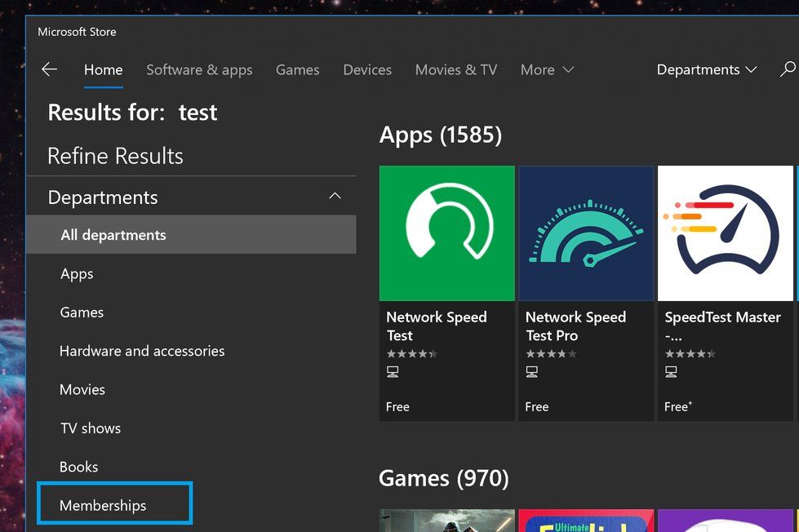799x532 pixels.
Task: Click the star rating under SpeedTest Master
Action: click(690, 354)
